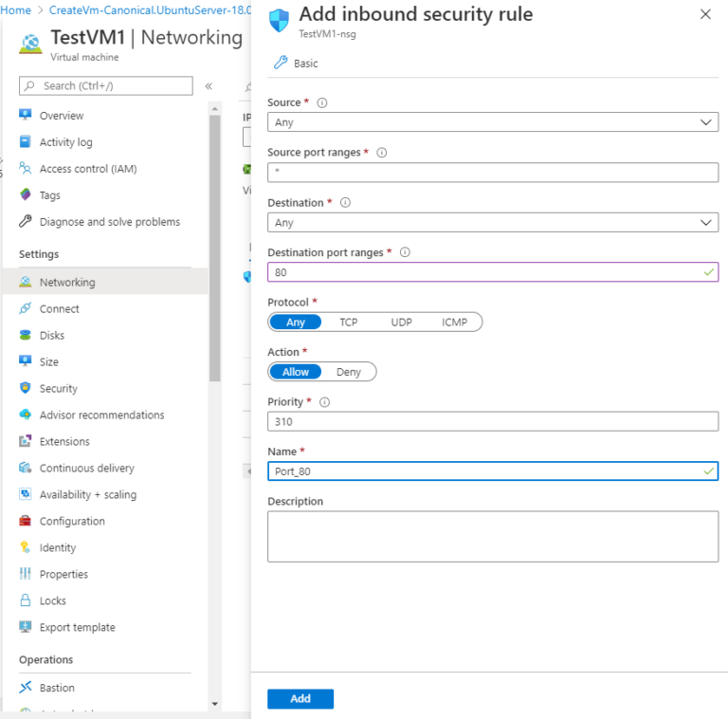
Task: Focus the Search (Ctrl+/) field
Action: point(106,86)
